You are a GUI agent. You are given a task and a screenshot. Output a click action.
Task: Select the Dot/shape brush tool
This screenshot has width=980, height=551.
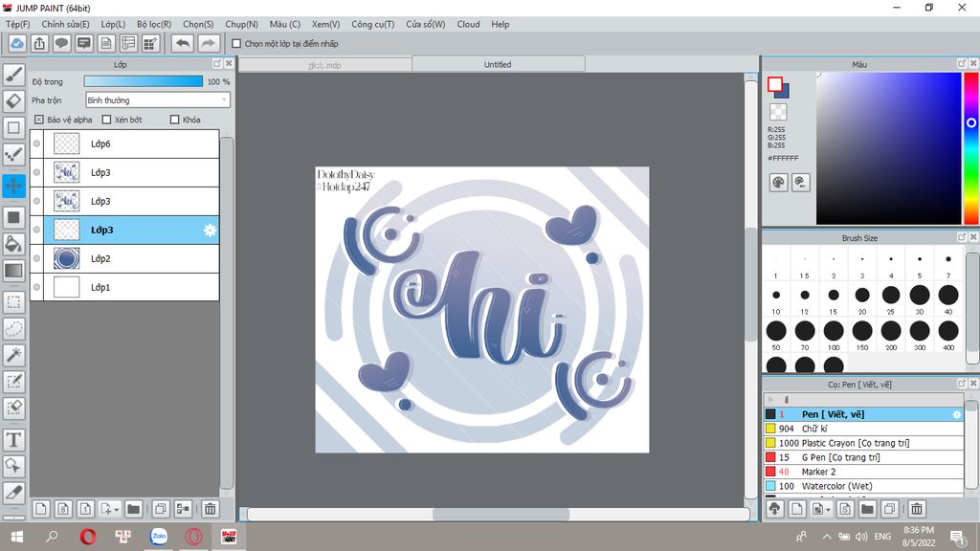(x=13, y=154)
